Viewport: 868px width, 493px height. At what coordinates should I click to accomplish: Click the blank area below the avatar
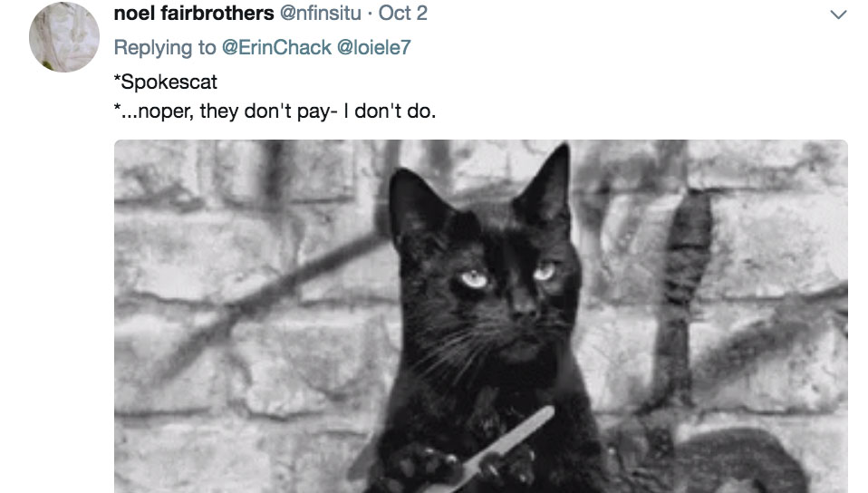(x=64, y=277)
